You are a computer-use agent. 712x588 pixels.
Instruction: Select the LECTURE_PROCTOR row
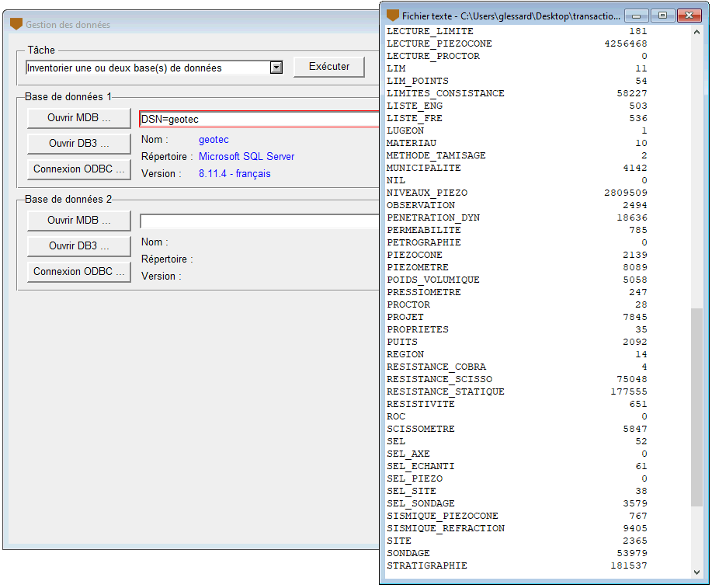(x=517, y=57)
